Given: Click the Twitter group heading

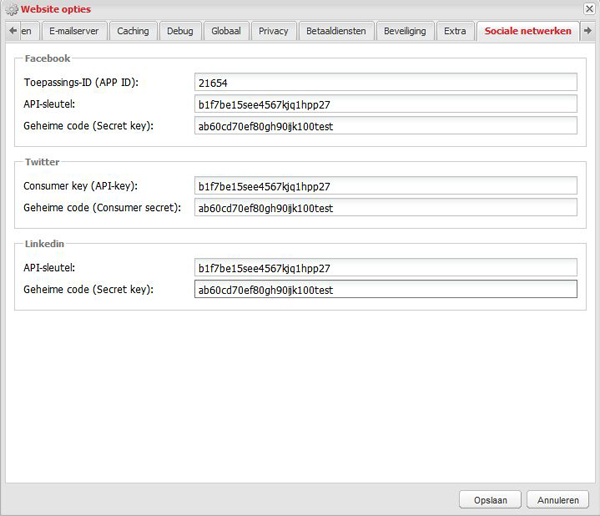Looking at the screenshot, I should click(x=42, y=162).
